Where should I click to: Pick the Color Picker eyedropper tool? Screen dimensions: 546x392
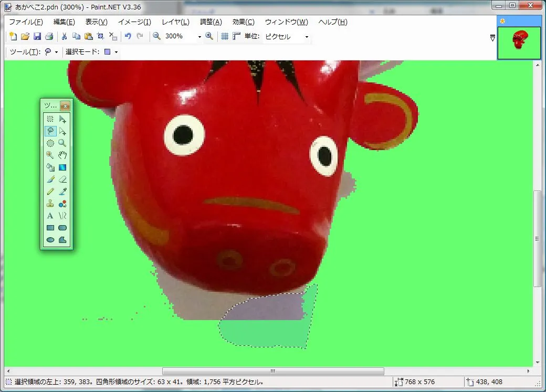tap(62, 192)
